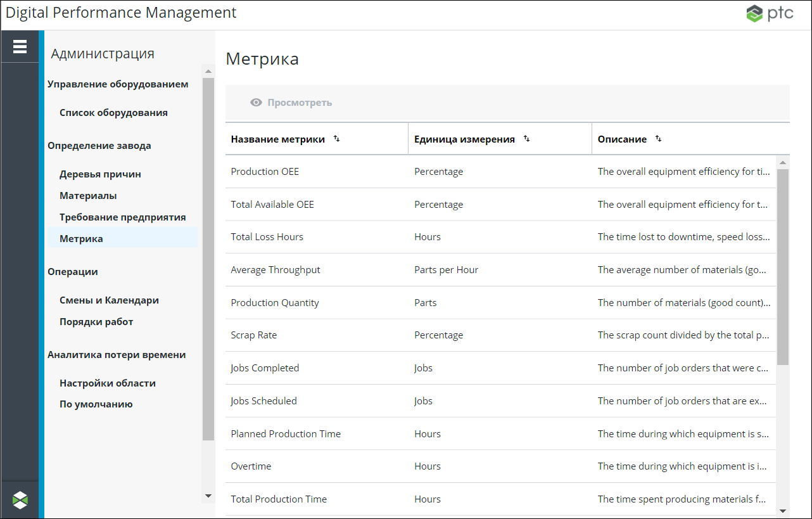Click the eye icon beside Просмотреть
812x519 pixels.
click(x=256, y=103)
